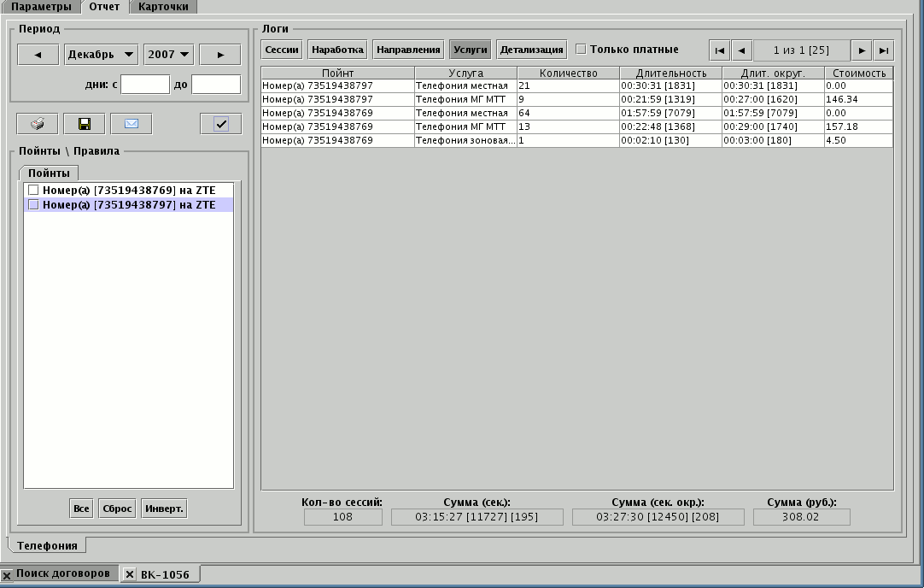
Task: Go to next month arrow
Action: pos(220,55)
